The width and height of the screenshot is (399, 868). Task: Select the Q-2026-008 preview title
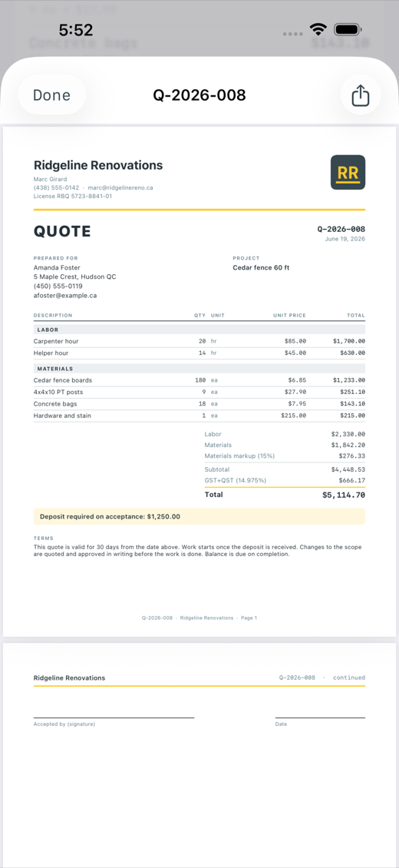point(199,95)
